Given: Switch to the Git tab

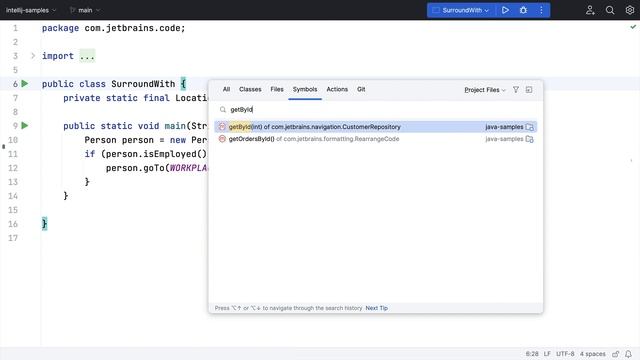Looking at the screenshot, I should tap(361, 89).
